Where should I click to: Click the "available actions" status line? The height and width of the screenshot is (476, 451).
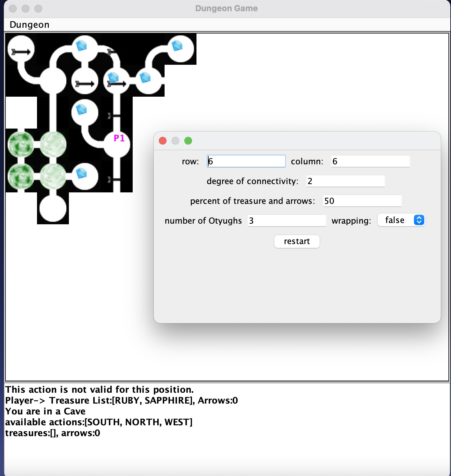[x=99, y=422]
